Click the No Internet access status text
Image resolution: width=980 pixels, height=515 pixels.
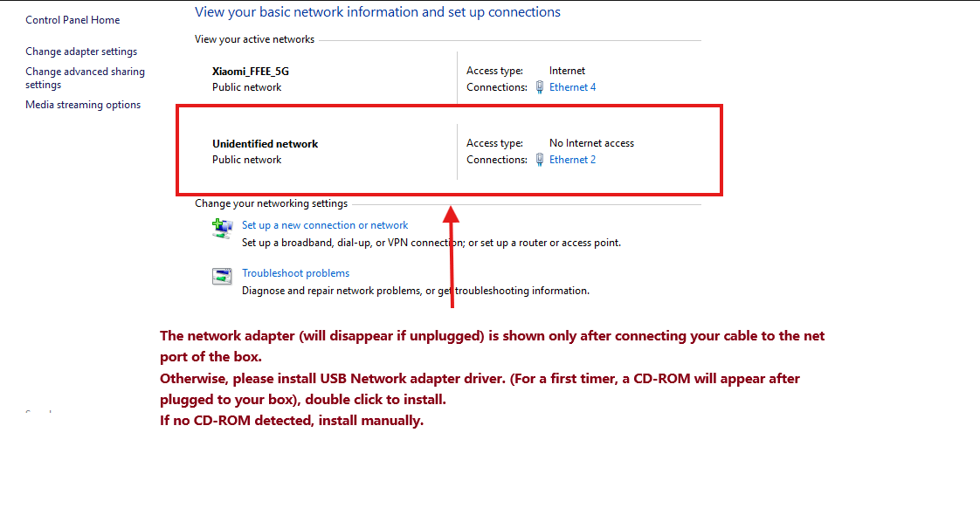(591, 143)
